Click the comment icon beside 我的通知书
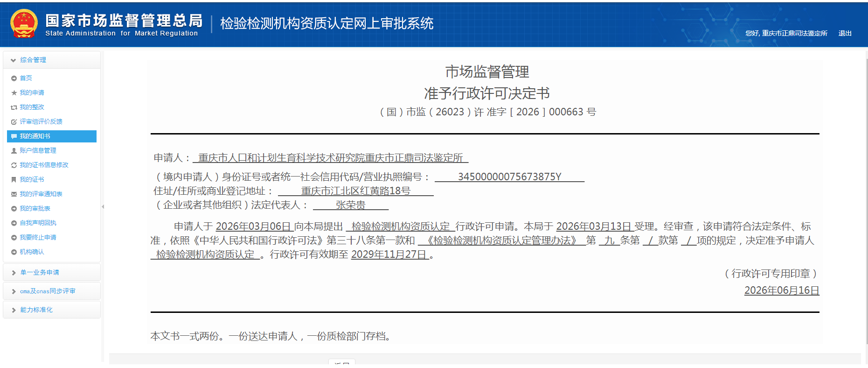 pyautogui.click(x=14, y=136)
